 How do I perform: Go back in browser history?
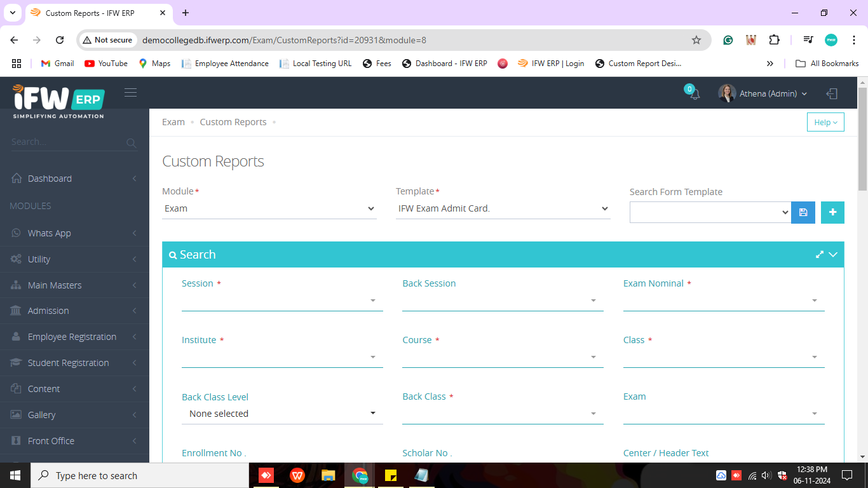pyautogui.click(x=14, y=40)
